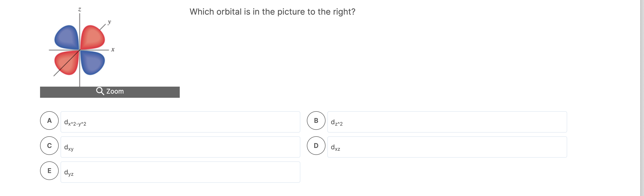Choose the dx^2-y^2 answer box
644x196 pixels.
pyautogui.click(x=180, y=122)
